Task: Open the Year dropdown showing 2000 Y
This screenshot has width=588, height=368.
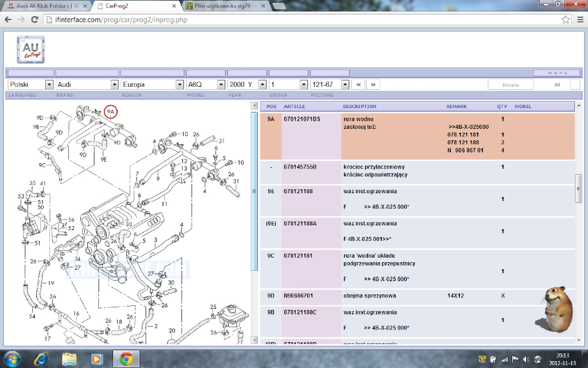Action: [247, 85]
